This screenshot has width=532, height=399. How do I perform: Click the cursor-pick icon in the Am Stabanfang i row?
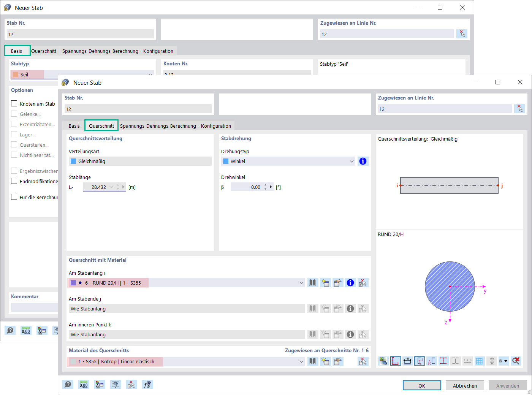pos(363,283)
